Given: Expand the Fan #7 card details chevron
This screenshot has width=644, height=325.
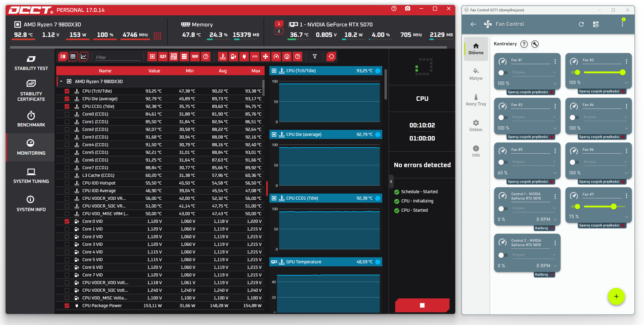Looking at the screenshot, I should (626, 217).
